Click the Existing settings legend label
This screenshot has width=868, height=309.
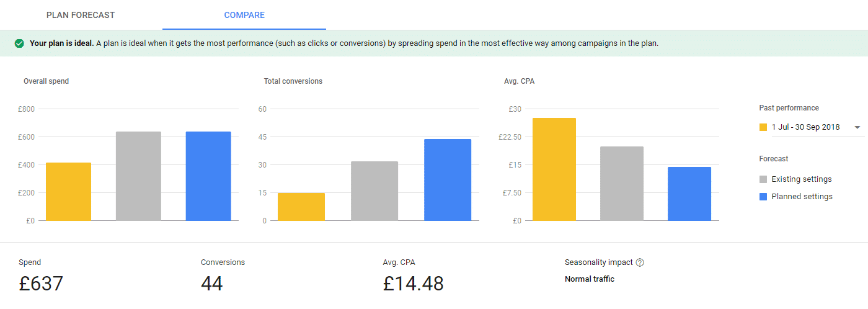[x=802, y=179]
